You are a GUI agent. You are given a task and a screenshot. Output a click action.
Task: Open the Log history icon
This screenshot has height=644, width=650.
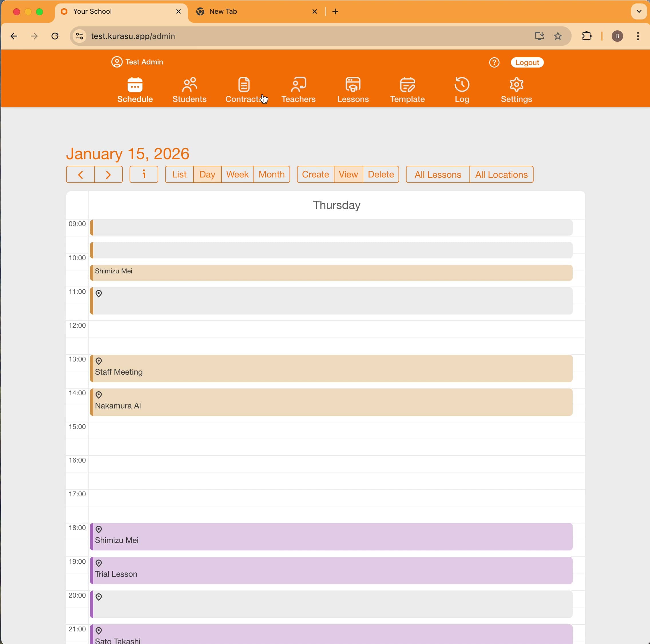[461, 85]
